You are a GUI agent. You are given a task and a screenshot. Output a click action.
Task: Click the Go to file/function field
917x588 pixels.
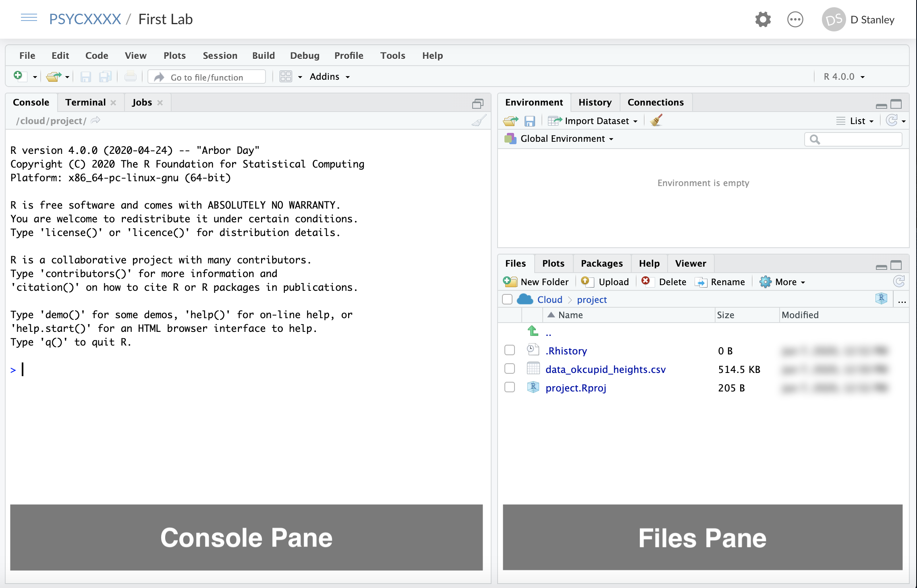(207, 77)
